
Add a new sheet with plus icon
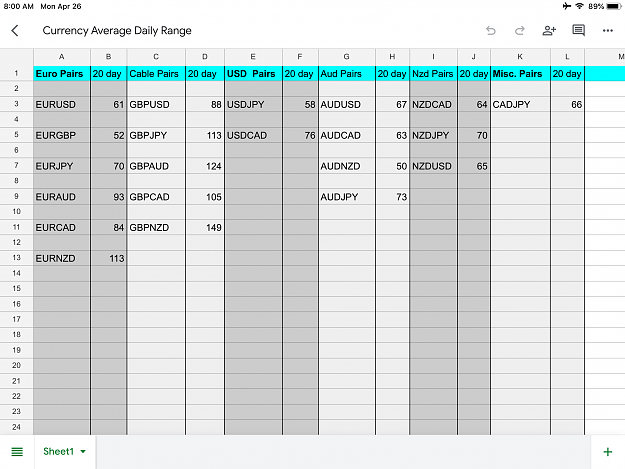[607, 452]
